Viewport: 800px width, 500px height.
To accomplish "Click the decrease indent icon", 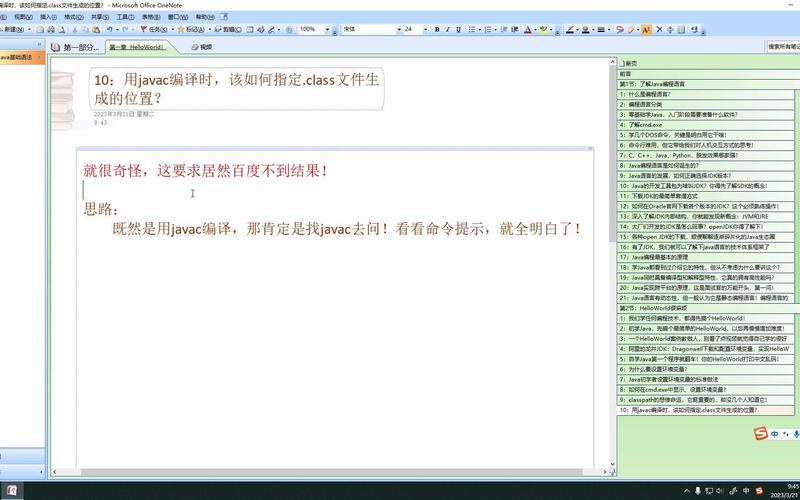I will pyautogui.click(x=504, y=30).
